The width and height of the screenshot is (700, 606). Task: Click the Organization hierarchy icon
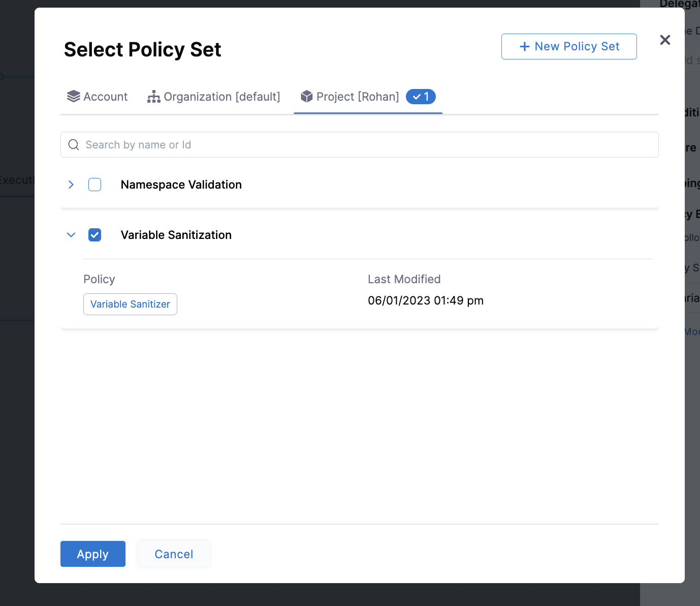point(153,97)
